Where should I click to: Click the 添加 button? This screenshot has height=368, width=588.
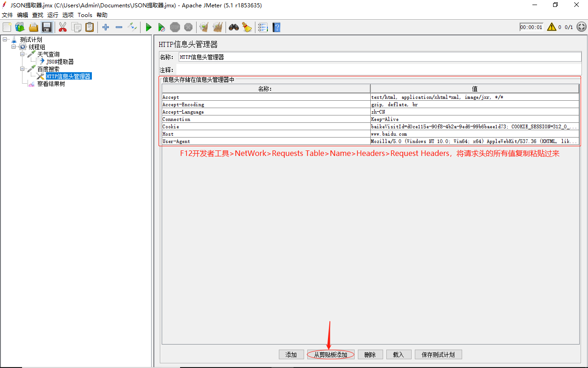coord(291,355)
